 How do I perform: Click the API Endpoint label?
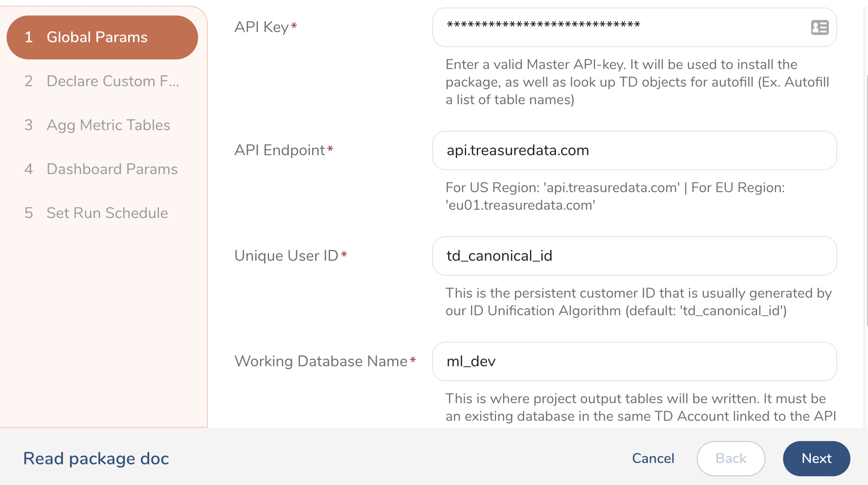[280, 150]
